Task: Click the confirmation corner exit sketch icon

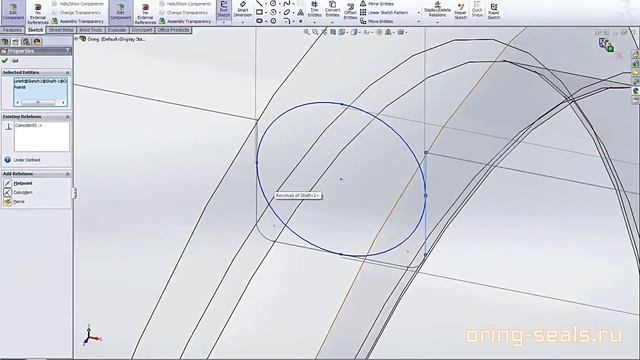Action: pyautogui.click(x=606, y=44)
